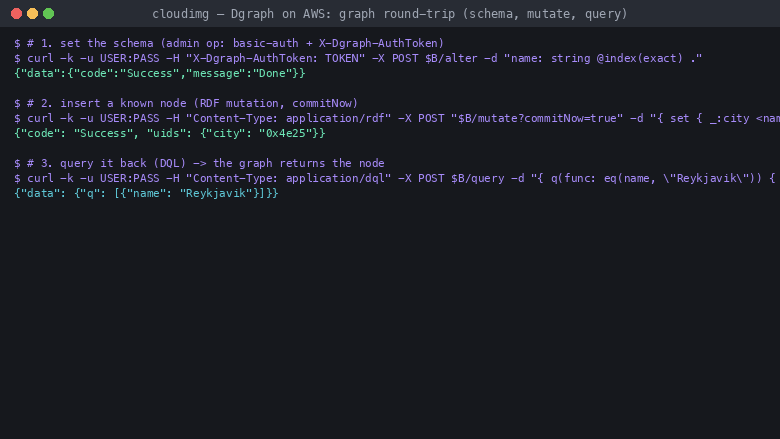
Task: Click the curl command posting to $B/alter
Action: coord(358,58)
